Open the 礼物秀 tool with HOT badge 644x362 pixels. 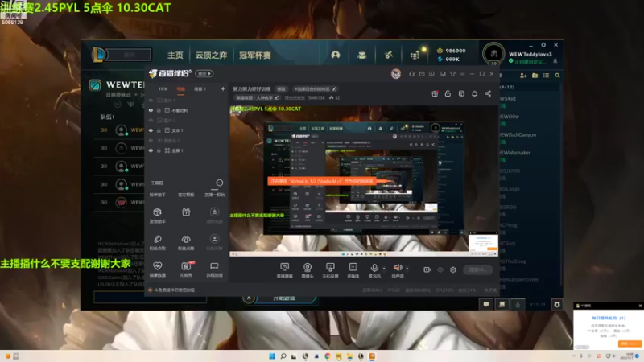pyautogui.click(x=186, y=269)
